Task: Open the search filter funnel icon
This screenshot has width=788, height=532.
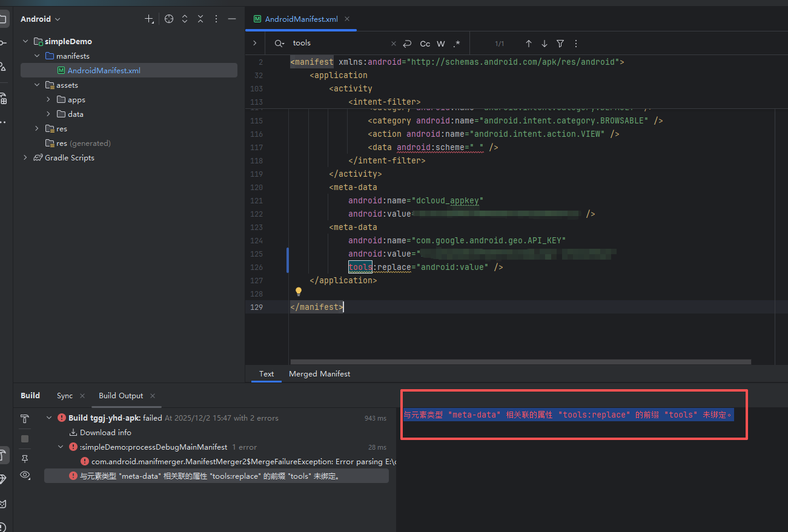Action: tap(560, 44)
